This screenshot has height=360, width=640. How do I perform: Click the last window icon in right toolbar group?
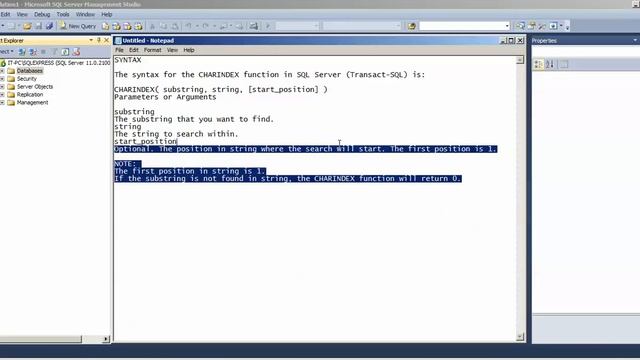(553, 26)
